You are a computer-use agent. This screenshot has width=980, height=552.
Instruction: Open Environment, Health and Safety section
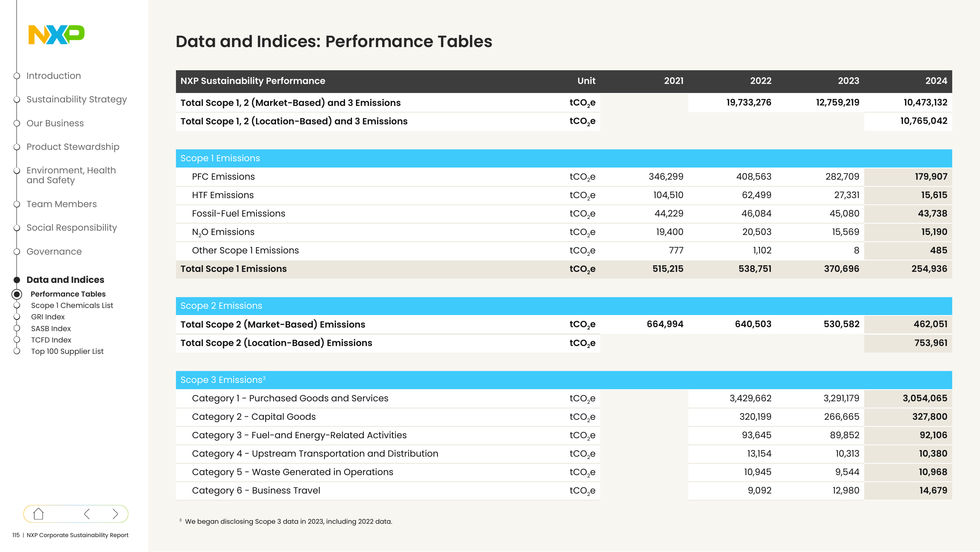(x=71, y=175)
